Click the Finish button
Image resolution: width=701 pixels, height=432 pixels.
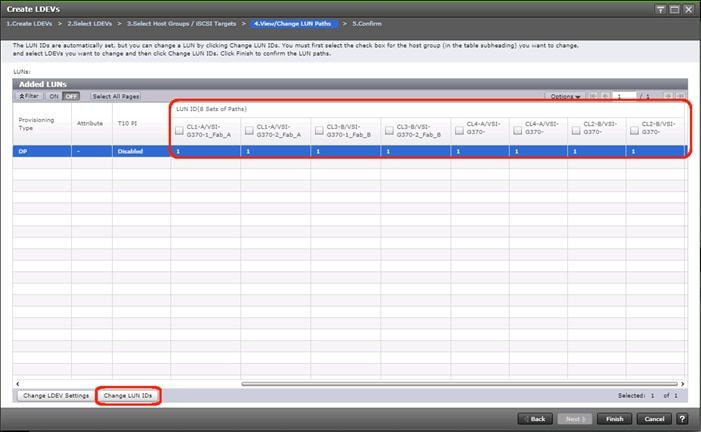coord(615,419)
